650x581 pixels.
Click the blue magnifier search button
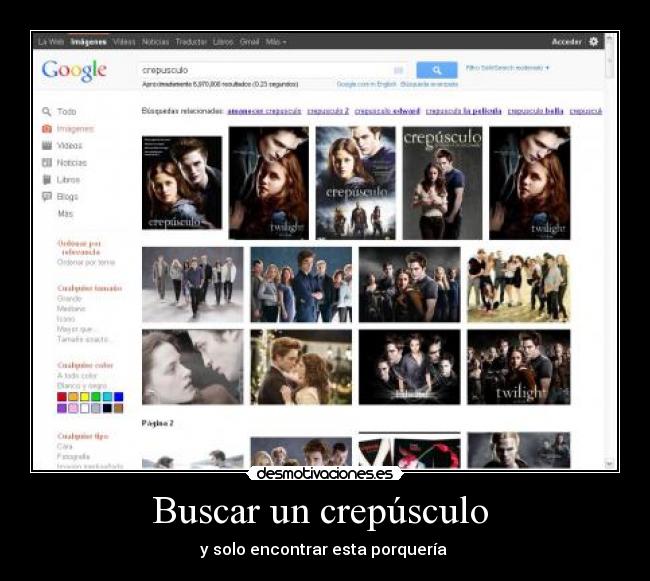tap(437, 70)
